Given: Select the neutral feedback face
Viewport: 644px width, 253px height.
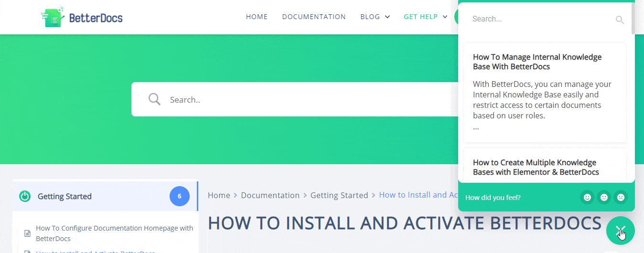Looking at the screenshot, I should click(x=604, y=197).
